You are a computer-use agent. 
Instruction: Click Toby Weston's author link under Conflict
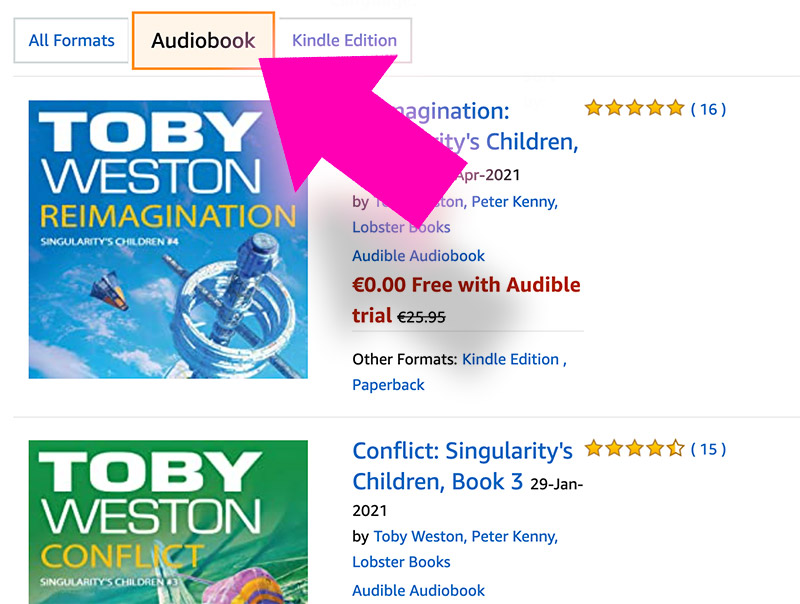coord(417,536)
